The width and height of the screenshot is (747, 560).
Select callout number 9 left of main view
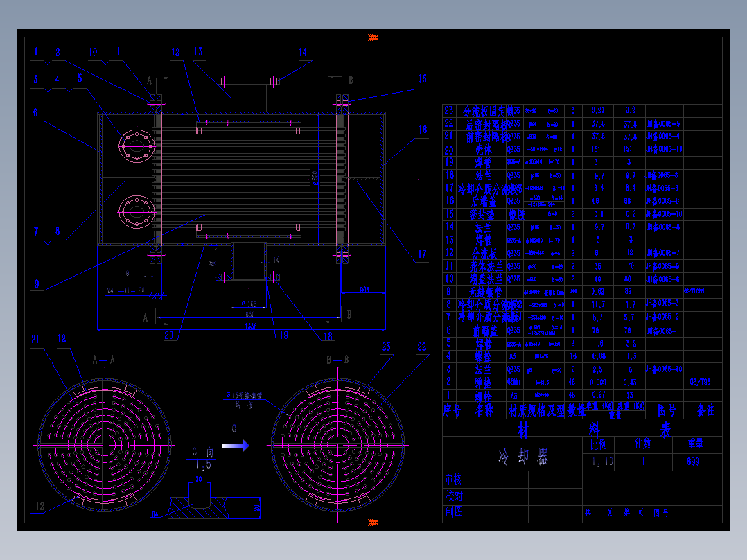pyautogui.click(x=37, y=284)
